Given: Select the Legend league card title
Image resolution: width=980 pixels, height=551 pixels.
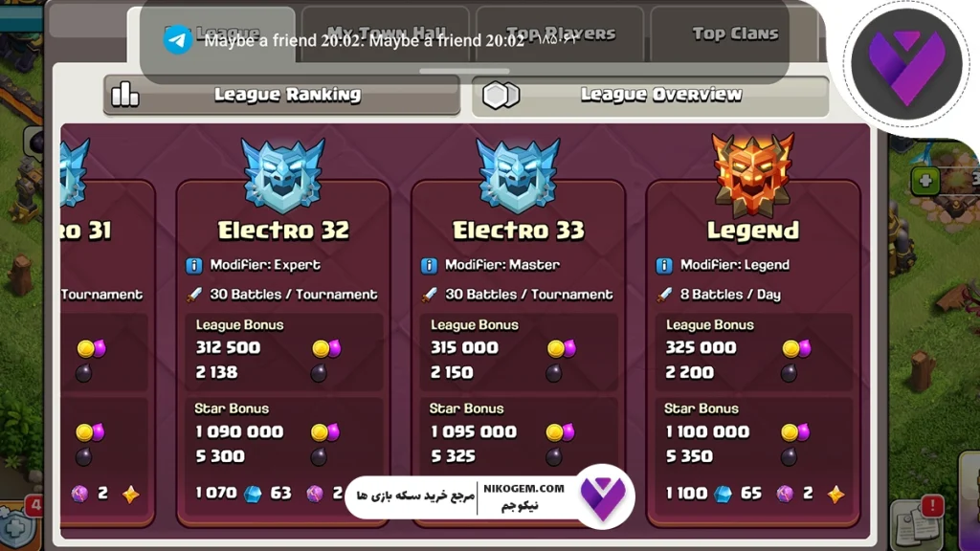Looking at the screenshot, I should coord(753,231).
